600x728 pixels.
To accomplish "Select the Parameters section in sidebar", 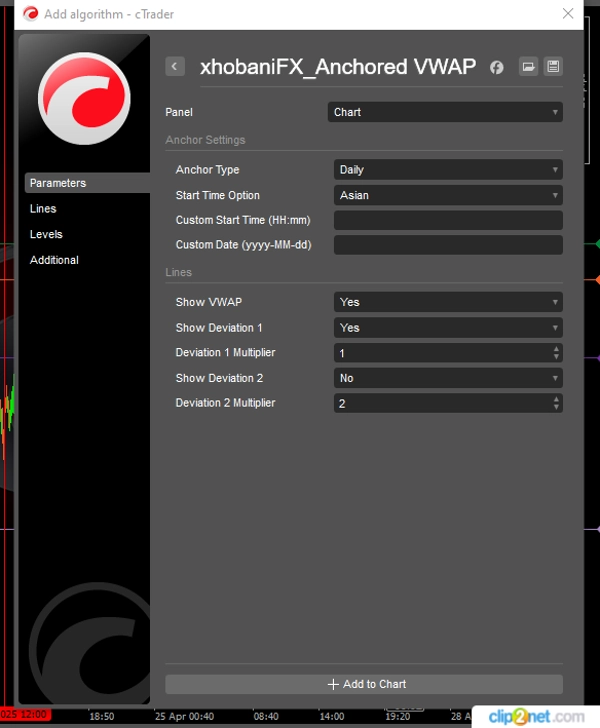I will pos(87,183).
